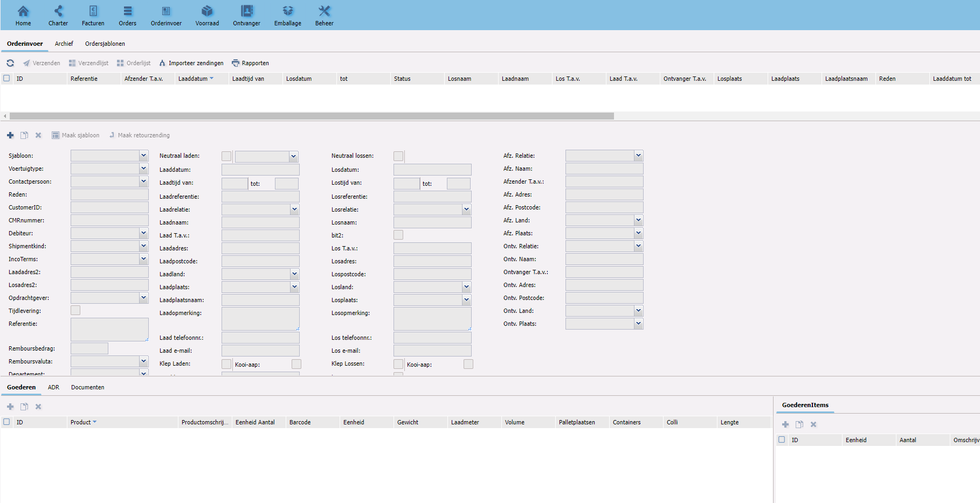Sort by the Status column header
This screenshot has width=980, height=503.
pyautogui.click(x=417, y=79)
